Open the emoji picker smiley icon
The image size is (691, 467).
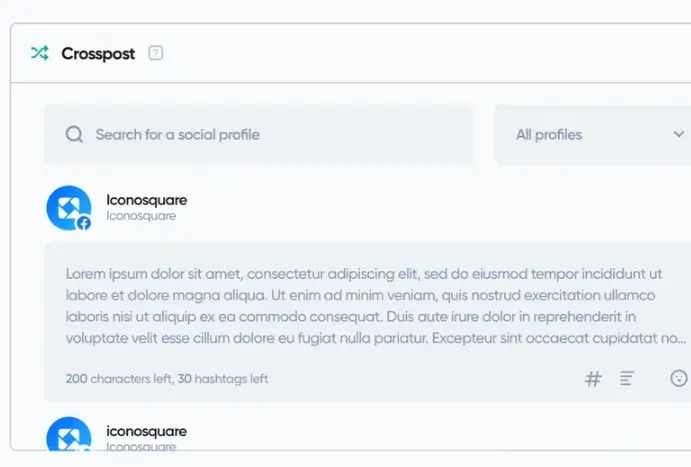pos(679,379)
